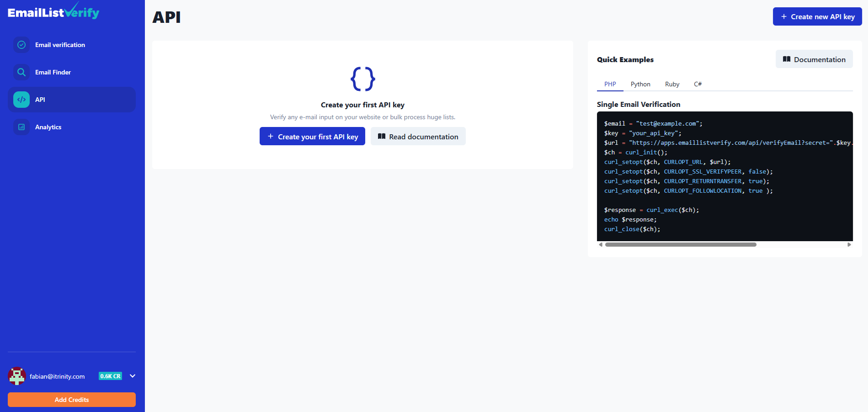
Task: Click the $key code line
Action: click(x=643, y=133)
